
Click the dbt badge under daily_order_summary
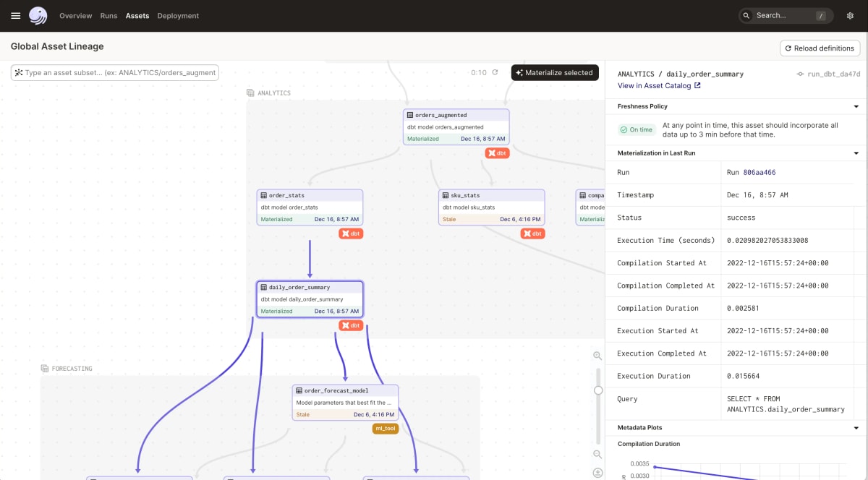pos(351,325)
